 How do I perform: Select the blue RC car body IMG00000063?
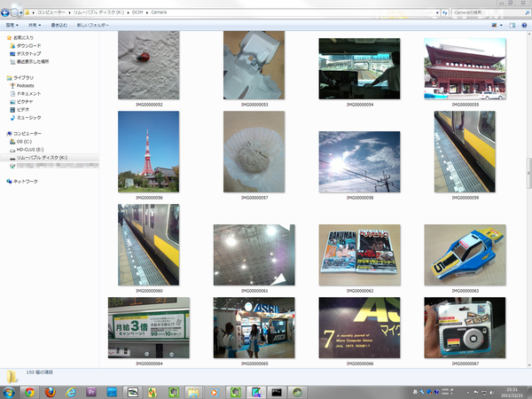pyautogui.click(x=465, y=254)
